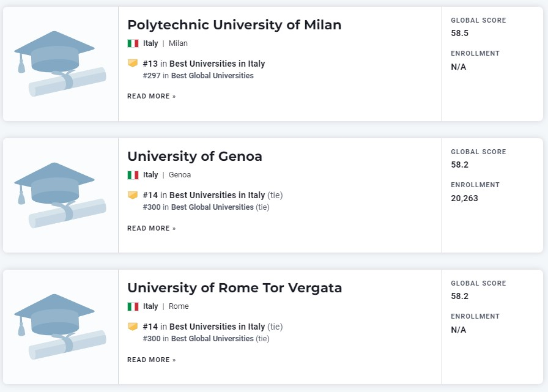This screenshot has width=548, height=392.
Task: Open Best Global Universities link under Genoa
Action: (212, 207)
